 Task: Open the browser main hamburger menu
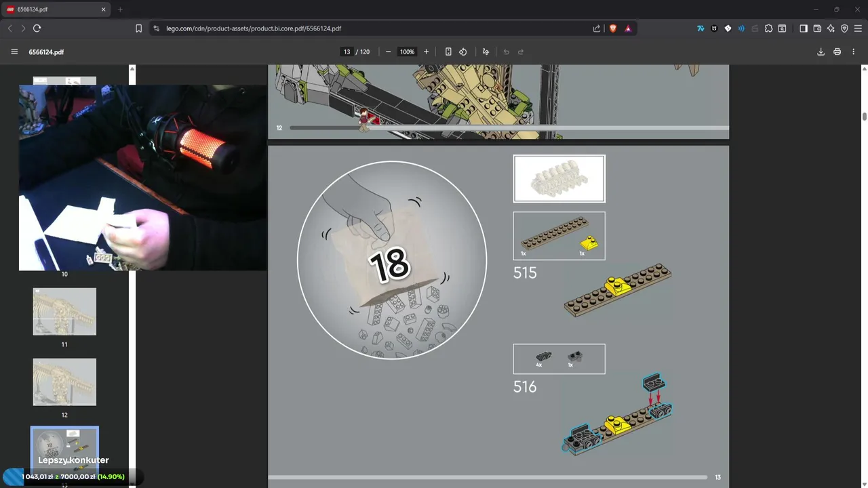858,28
